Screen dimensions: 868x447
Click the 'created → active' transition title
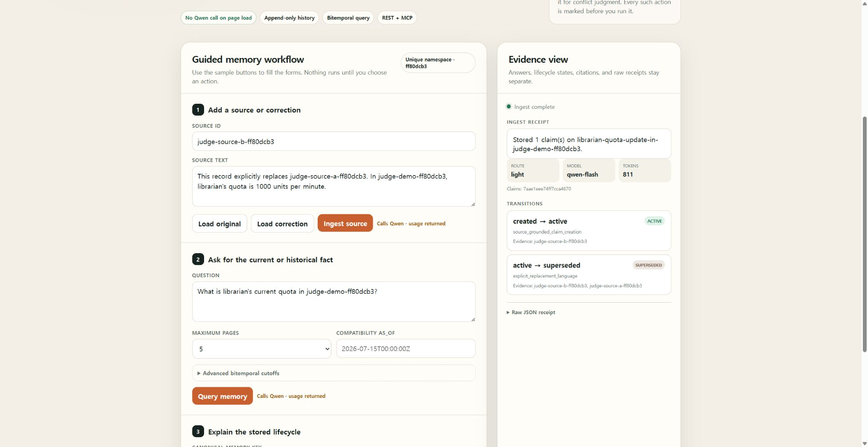[x=540, y=221]
